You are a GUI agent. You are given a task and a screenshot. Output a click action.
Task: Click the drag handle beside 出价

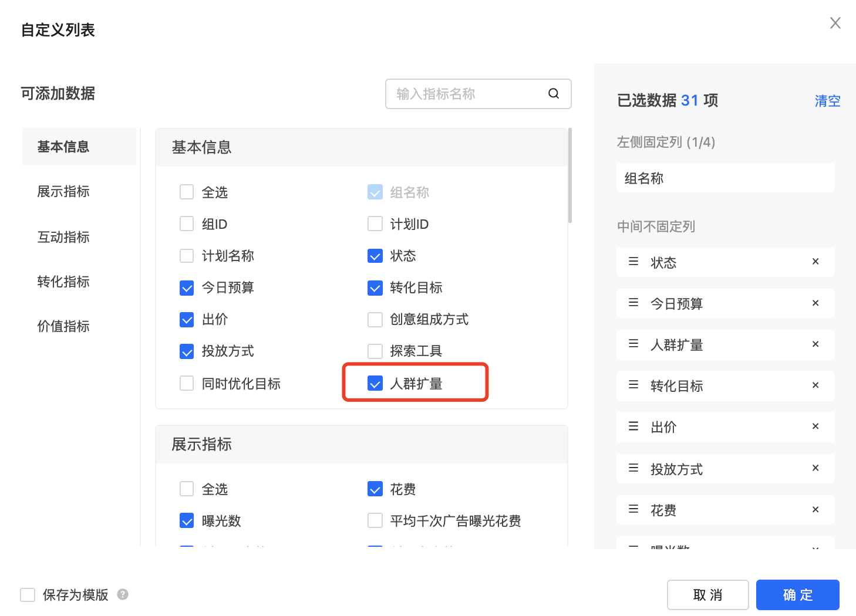pos(632,427)
